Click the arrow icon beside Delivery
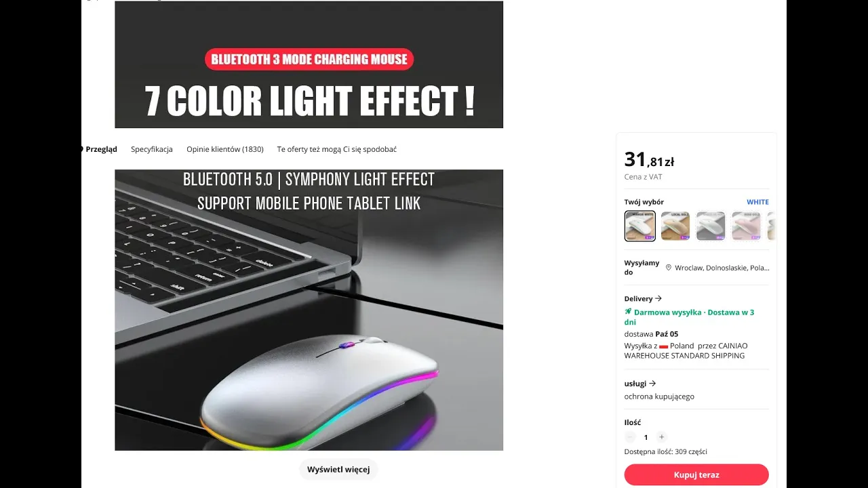This screenshot has height=488, width=868. (x=658, y=298)
